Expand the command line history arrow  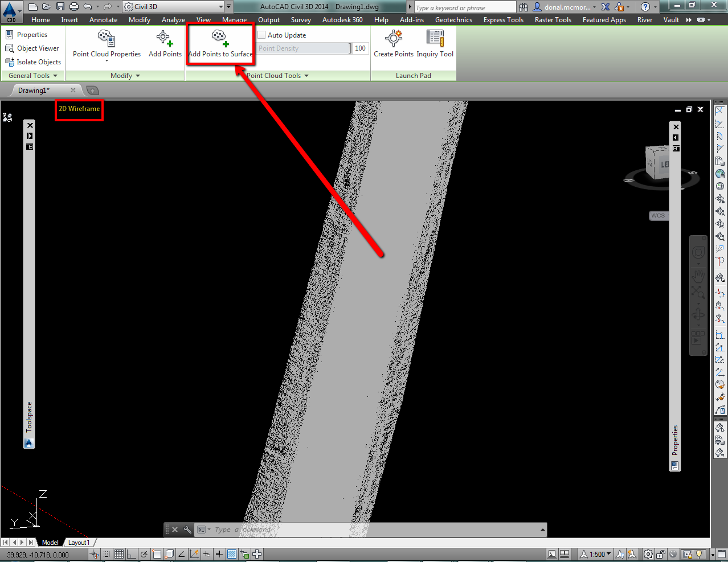pyautogui.click(x=542, y=530)
